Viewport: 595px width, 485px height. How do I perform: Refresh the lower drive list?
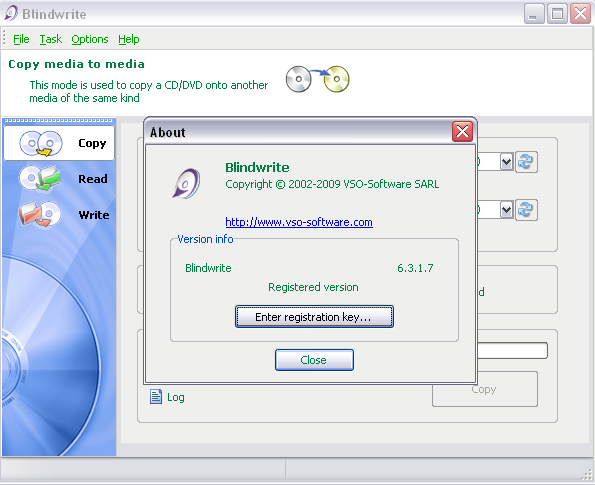tap(526, 210)
